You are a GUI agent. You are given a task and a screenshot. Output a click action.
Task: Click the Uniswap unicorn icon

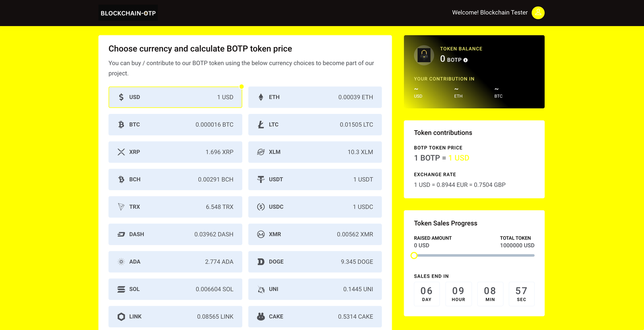[x=261, y=289]
